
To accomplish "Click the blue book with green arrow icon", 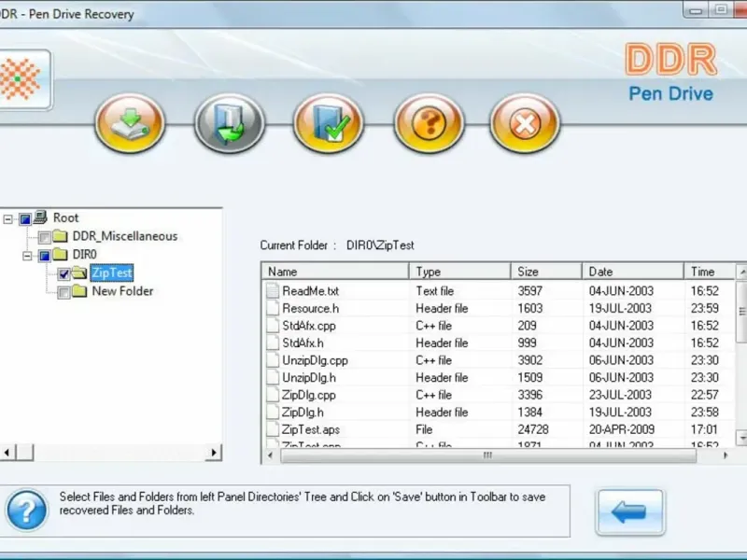I will pyautogui.click(x=229, y=123).
